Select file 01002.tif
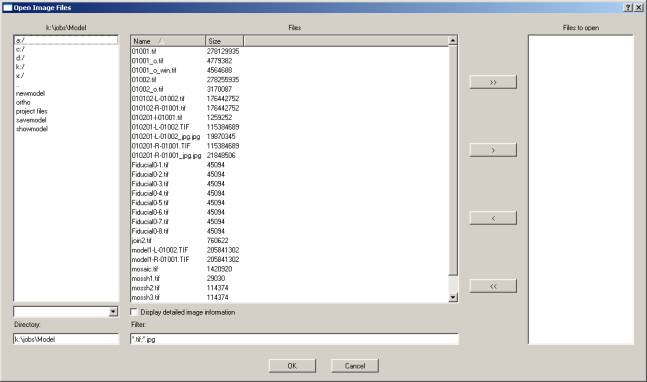 [144, 80]
